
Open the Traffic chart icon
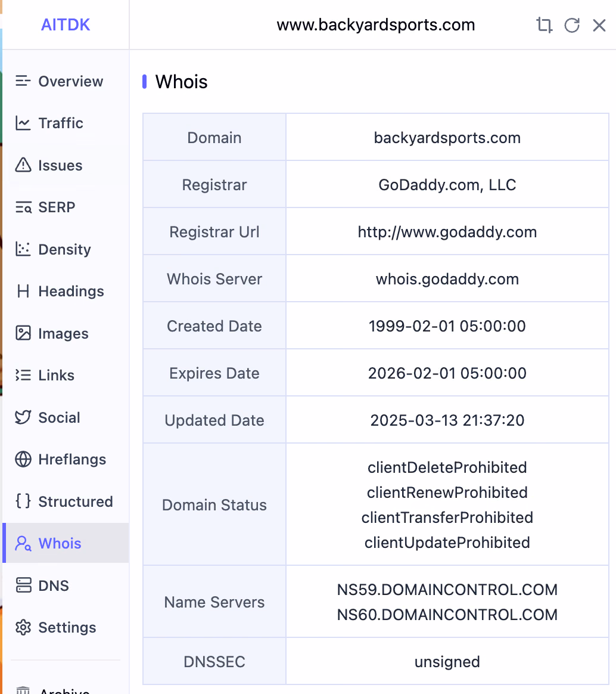click(23, 123)
